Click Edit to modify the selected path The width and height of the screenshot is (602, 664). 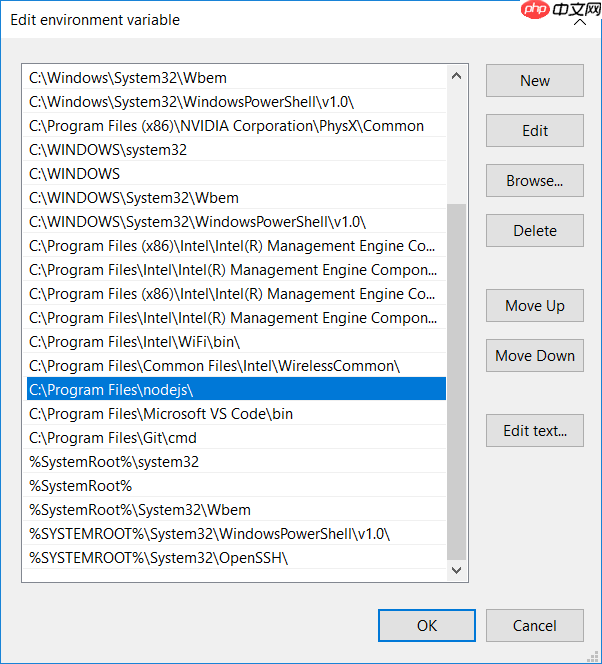coord(535,130)
